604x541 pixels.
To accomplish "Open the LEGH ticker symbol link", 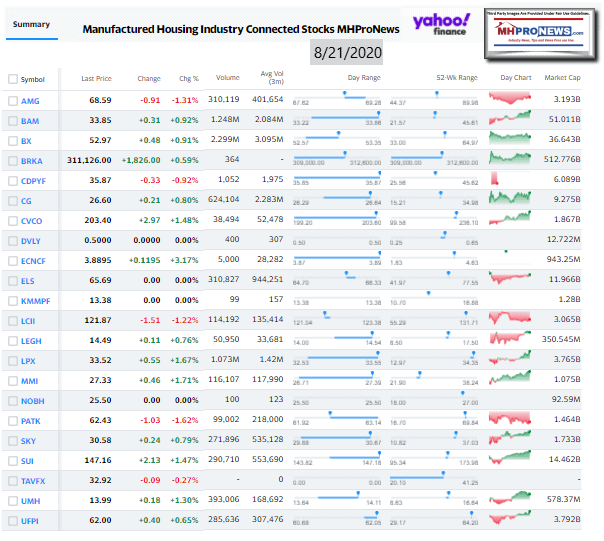I will click(30, 341).
